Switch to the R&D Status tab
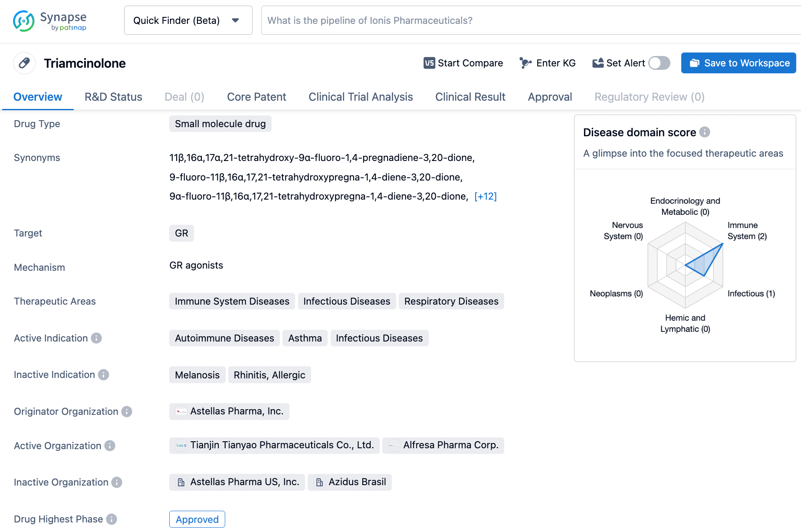The width and height of the screenshot is (801, 532). pyautogui.click(x=113, y=97)
